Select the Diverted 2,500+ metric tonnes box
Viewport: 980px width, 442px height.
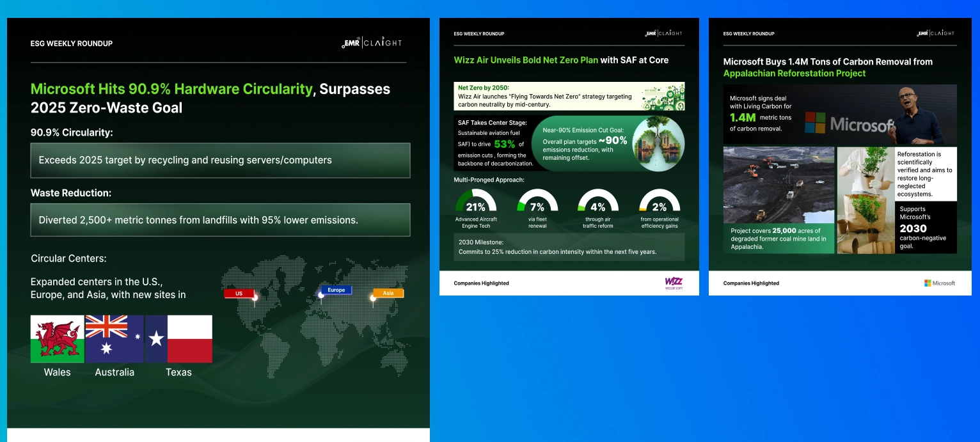point(220,220)
